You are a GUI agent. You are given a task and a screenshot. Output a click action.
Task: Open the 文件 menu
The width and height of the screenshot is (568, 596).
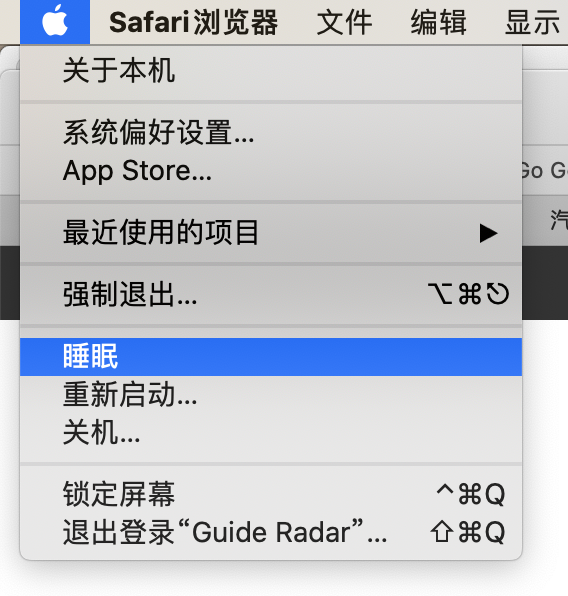coord(344,22)
